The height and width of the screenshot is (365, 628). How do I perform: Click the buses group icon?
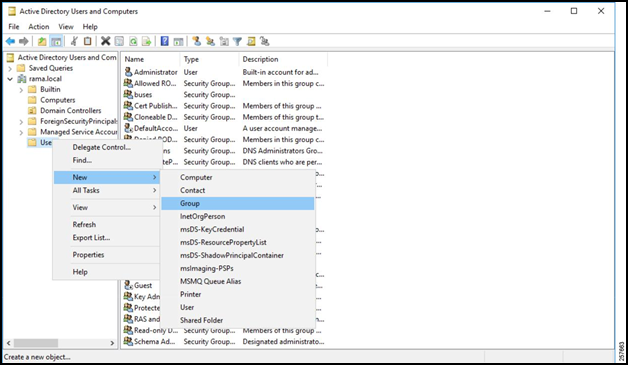pyautogui.click(x=128, y=94)
